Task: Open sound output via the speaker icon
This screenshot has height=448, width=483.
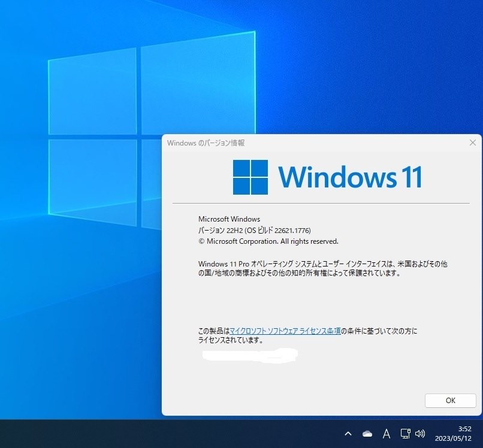Action: tap(421, 434)
